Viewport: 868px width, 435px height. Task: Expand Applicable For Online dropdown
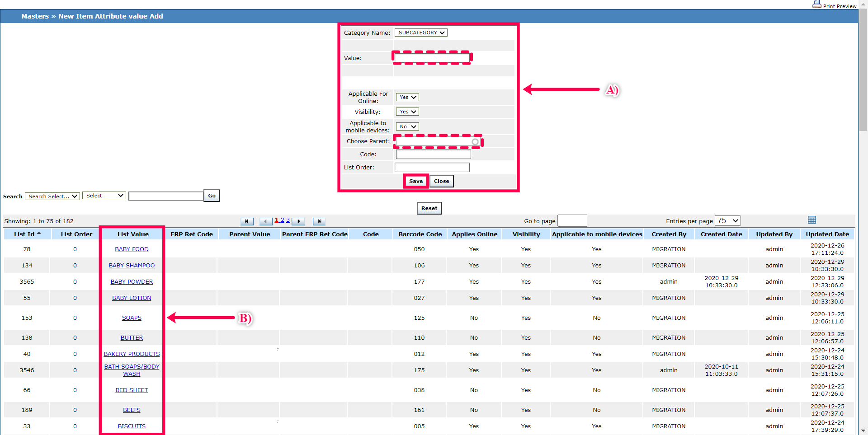click(407, 97)
